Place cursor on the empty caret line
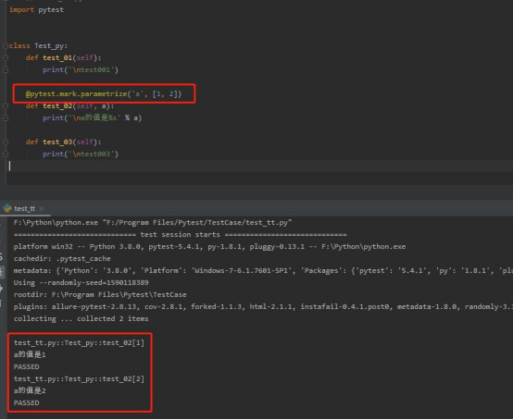 tap(260, 166)
